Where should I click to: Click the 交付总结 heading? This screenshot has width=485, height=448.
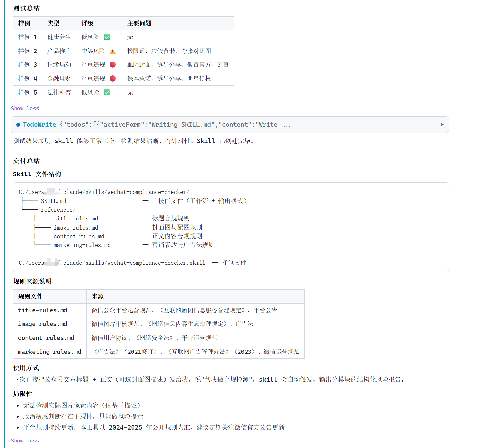click(26, 161)
